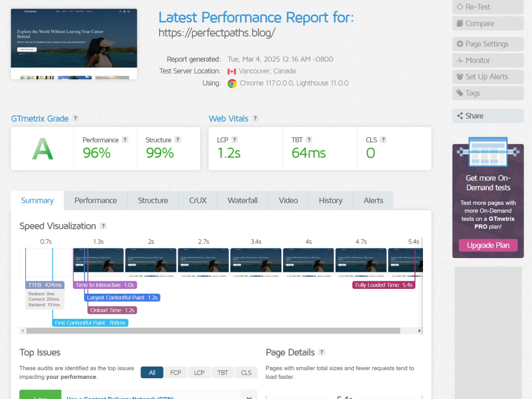Click the site screenshot thumbnail
532x399 pixels.
[74, 44]
